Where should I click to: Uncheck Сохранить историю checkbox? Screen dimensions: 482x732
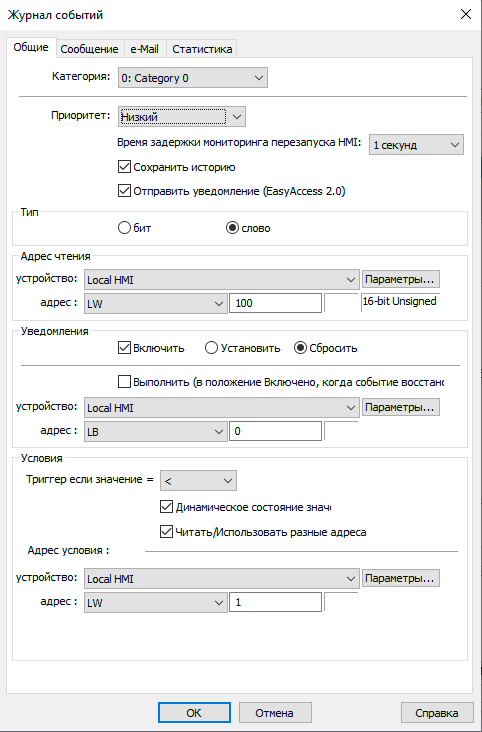(x=124, y=167)
